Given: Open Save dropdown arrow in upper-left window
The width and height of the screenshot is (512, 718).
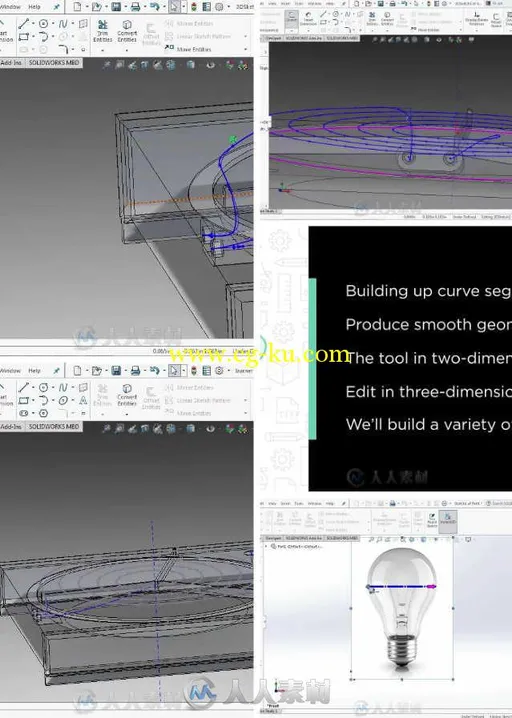Looking at the screenshot, I should coord(125,7).
